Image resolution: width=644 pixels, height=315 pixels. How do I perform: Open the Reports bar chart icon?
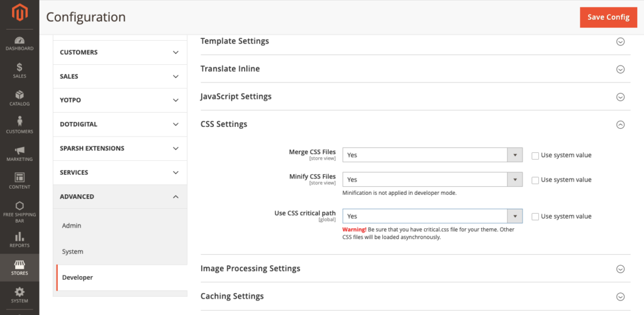19,236
